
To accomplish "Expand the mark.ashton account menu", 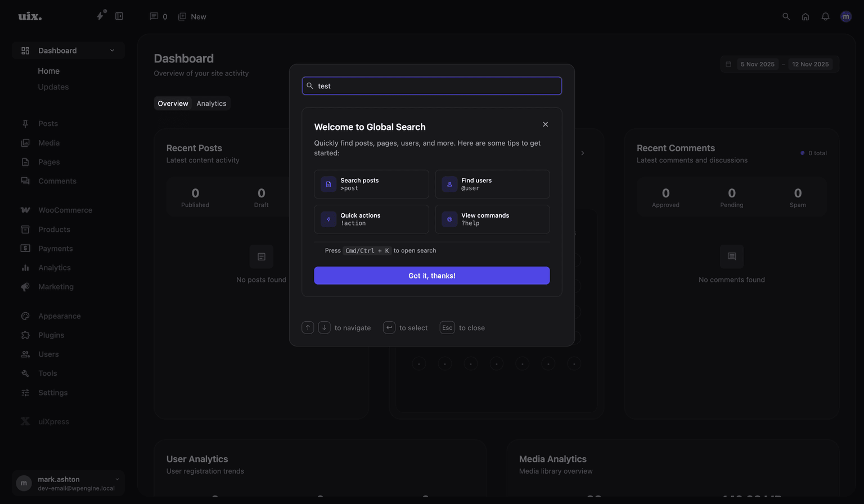I will [x=118, y=483].
